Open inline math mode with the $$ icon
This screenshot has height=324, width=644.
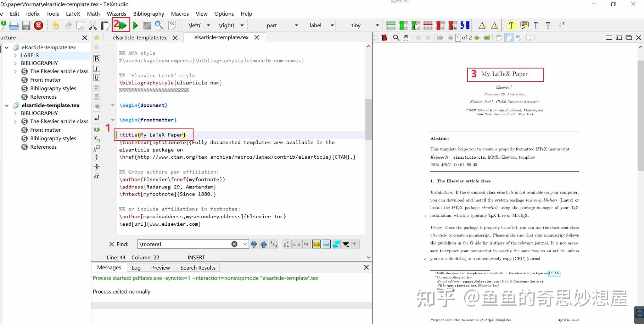[96, 129]
